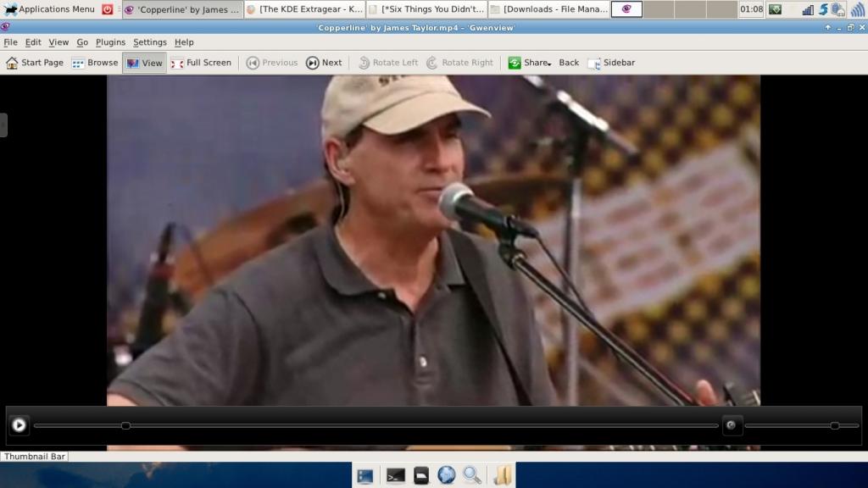
Task: Go to the Previous file
Action: [272, 63]
